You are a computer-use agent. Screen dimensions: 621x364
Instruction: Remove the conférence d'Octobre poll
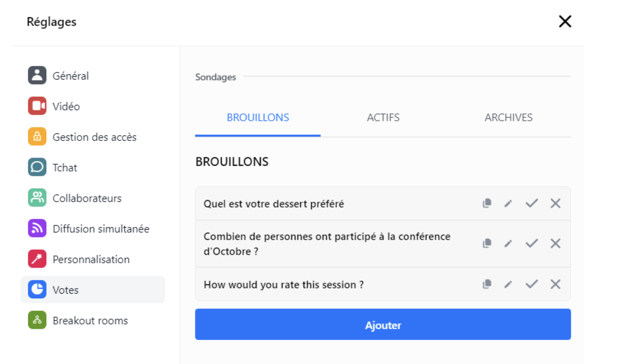(555, 243)
